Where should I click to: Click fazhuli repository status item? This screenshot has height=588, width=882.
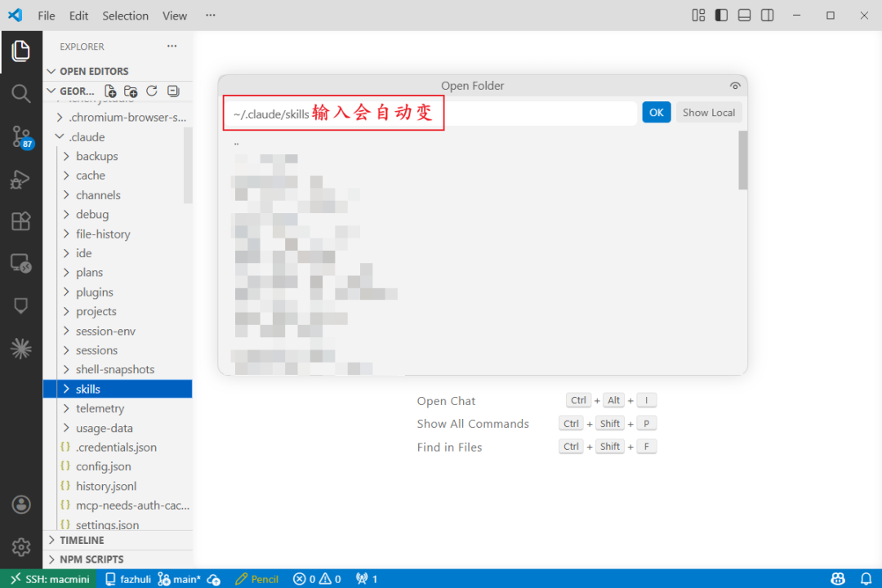coord(127,579)
